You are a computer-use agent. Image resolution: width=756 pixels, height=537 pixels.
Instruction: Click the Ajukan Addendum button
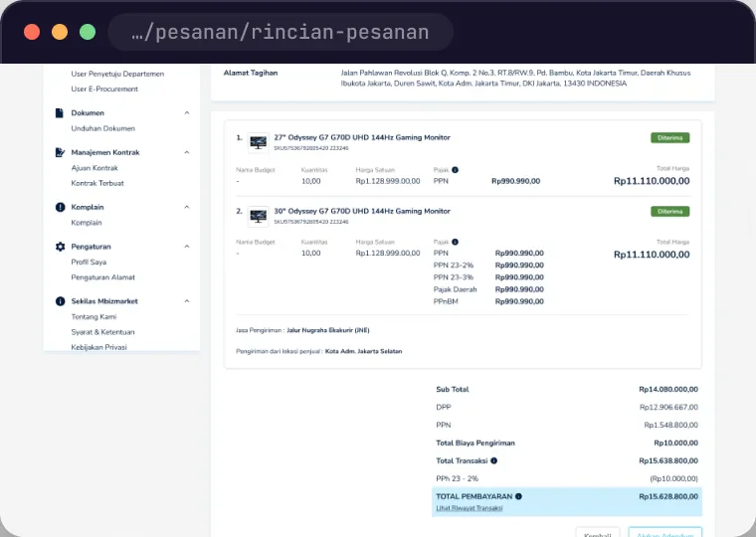point(664,532)
